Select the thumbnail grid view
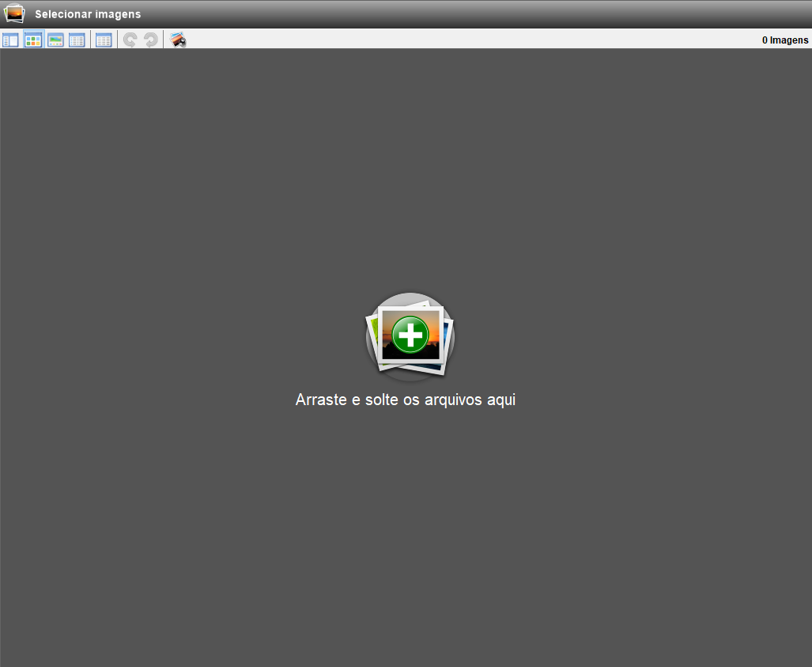 point(32,40)
